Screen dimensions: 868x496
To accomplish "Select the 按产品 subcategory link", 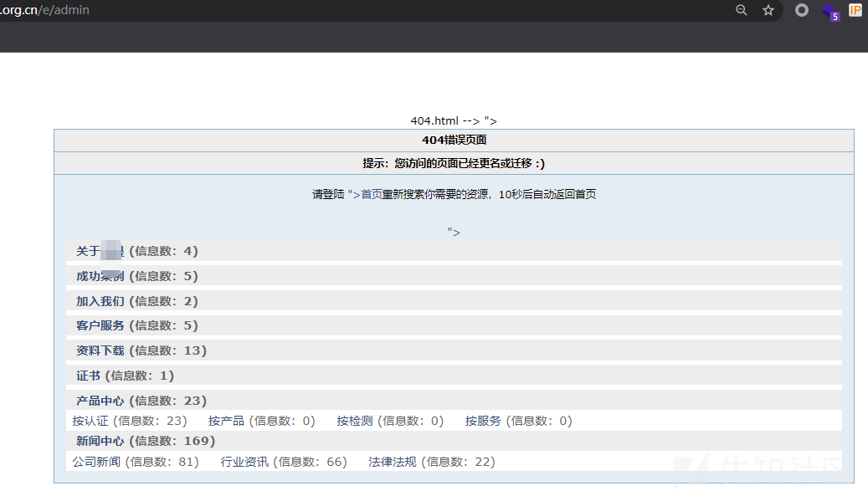I will tap(226, 421).
